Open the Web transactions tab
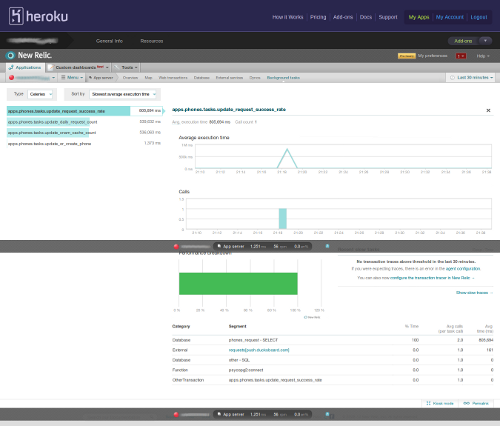 point(173,78)
